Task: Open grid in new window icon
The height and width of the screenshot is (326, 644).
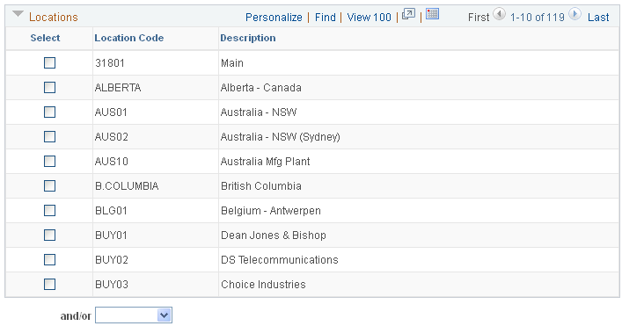Action: click(408, 14)
